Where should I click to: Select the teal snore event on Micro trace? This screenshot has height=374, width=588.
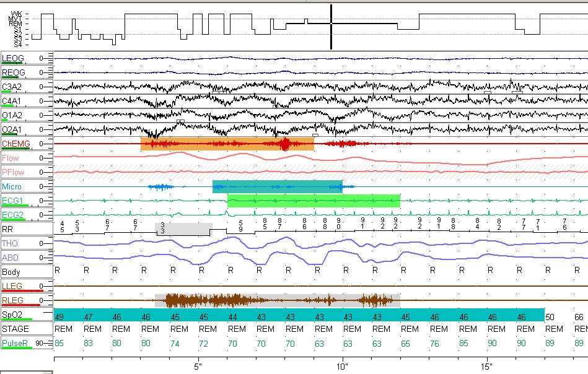click(x=278, y=186)
